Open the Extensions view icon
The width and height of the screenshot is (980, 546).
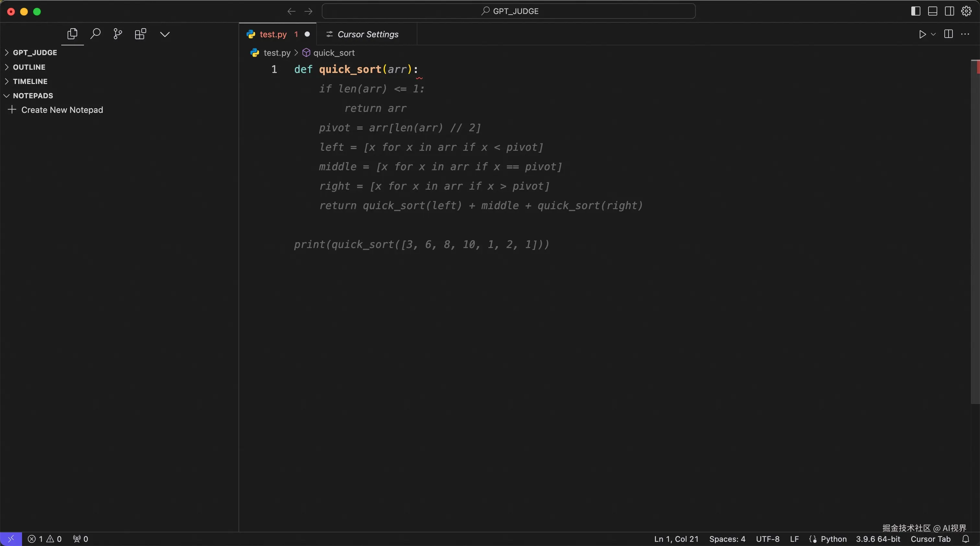click(x=140, y=34)
